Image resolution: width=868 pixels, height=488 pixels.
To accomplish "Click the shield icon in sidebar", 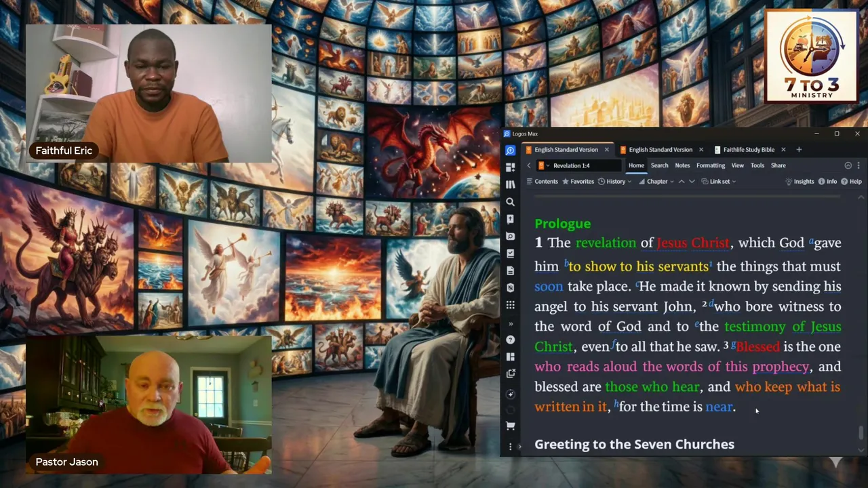I will [x=511, y=288].
